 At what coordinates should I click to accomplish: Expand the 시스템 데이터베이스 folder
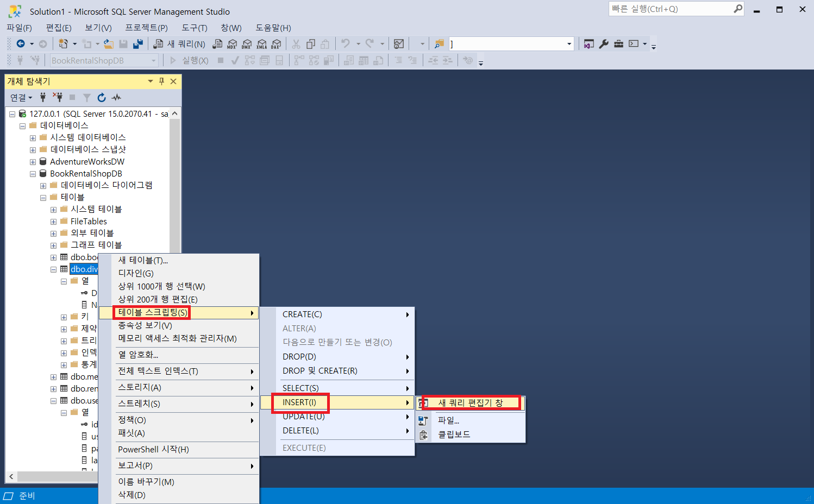[x=33, y=138]
